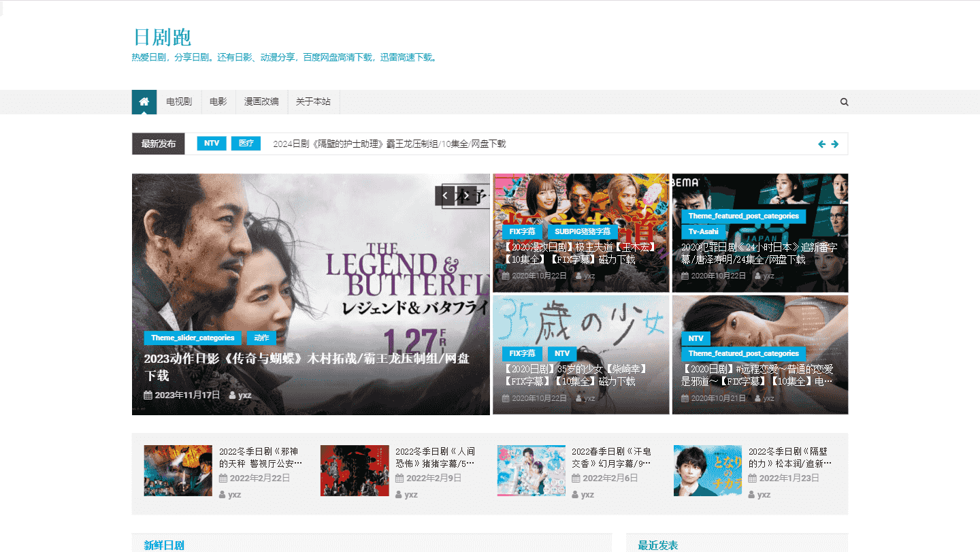Image resolution: width=980 pixels, height=552 pixels.
Task: Click the Tv-Asahi category tag
Action: point(704,231)
